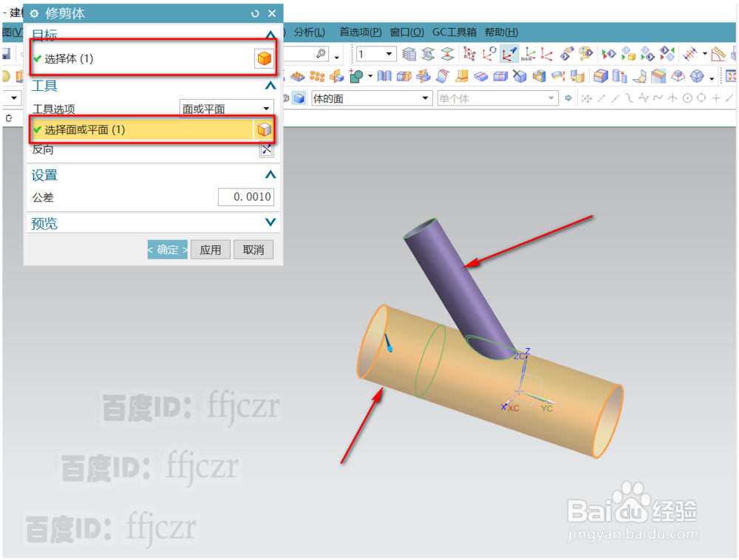739x560 pixels.
Task: Click the WCS rotate icon
Action: (x=488, y=54)
